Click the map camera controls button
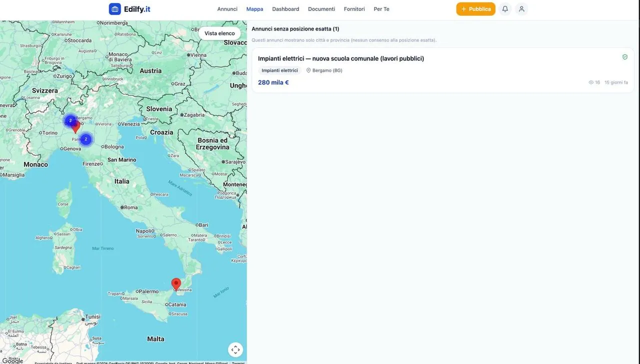The width and height of the screenshot is (640, 364). pos(235,350)
